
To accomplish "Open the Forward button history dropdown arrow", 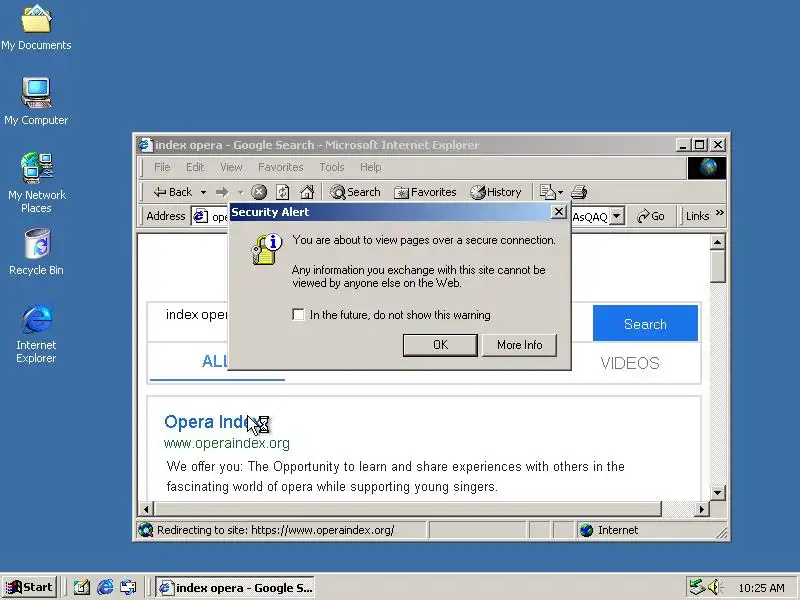I will pos(240,192).
